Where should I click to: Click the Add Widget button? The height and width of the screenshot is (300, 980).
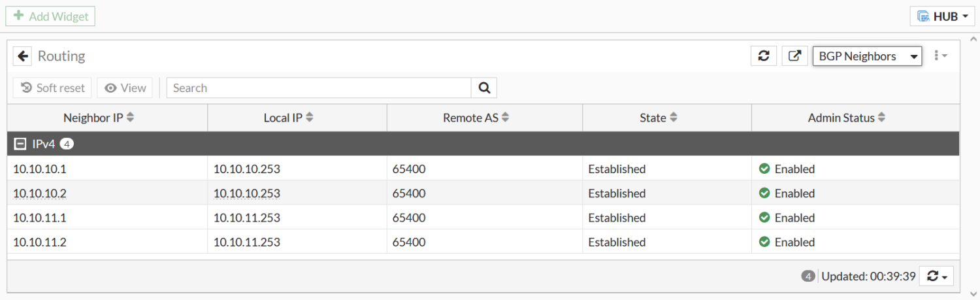(x=50, y=16)
